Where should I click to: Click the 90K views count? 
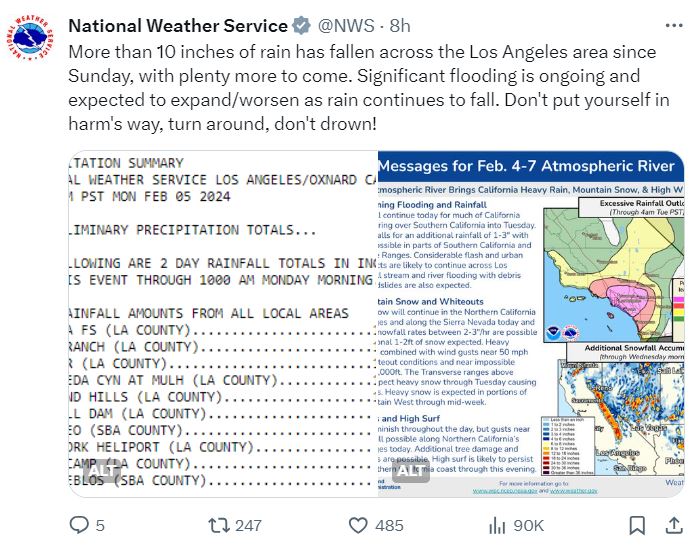point(528,526)
